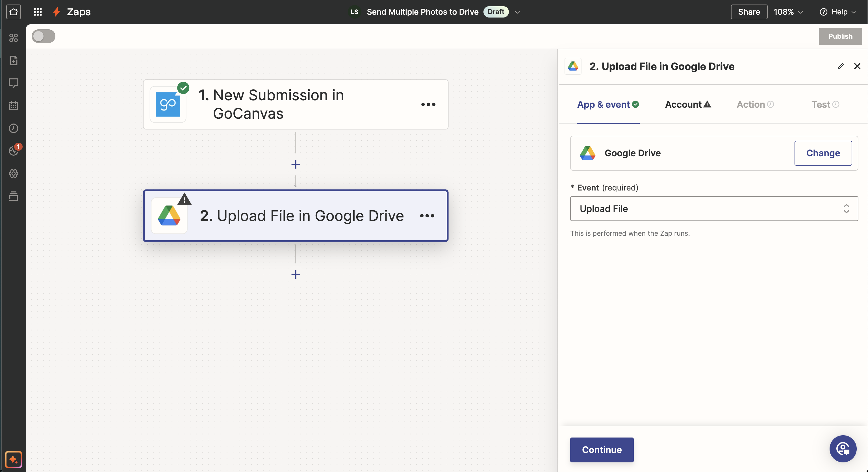The width and height of the screenshot is (868, 472).
Task: Rename step using the pencil icon
Action: tap(841, 66)
